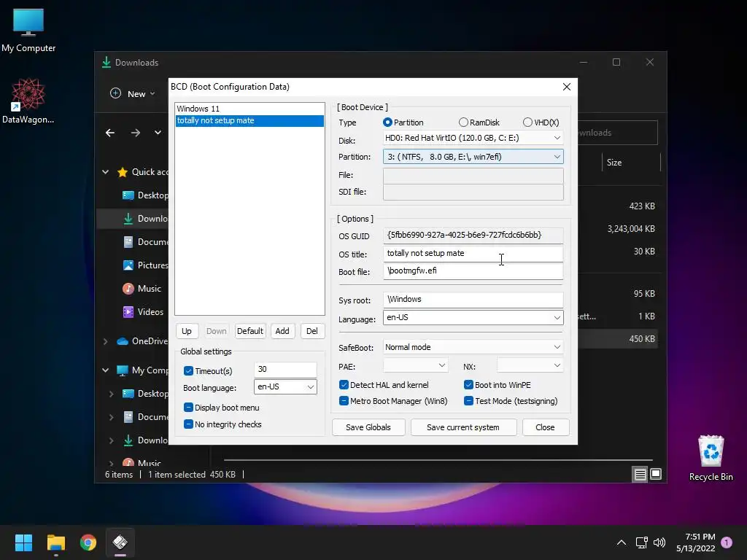Select Partition boot device type
This screenshot has height=560, width=747.
387,122
